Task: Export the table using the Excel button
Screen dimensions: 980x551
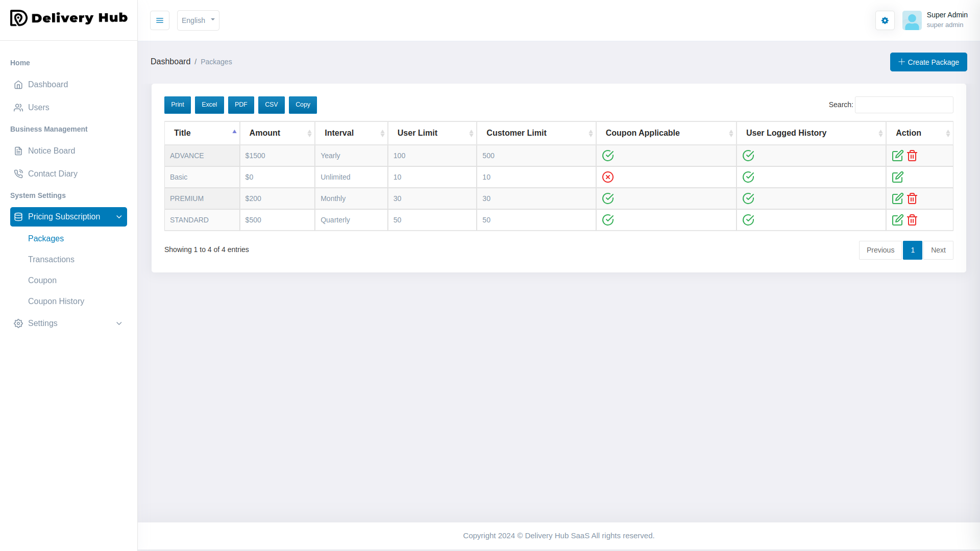Action: point(209,105)
